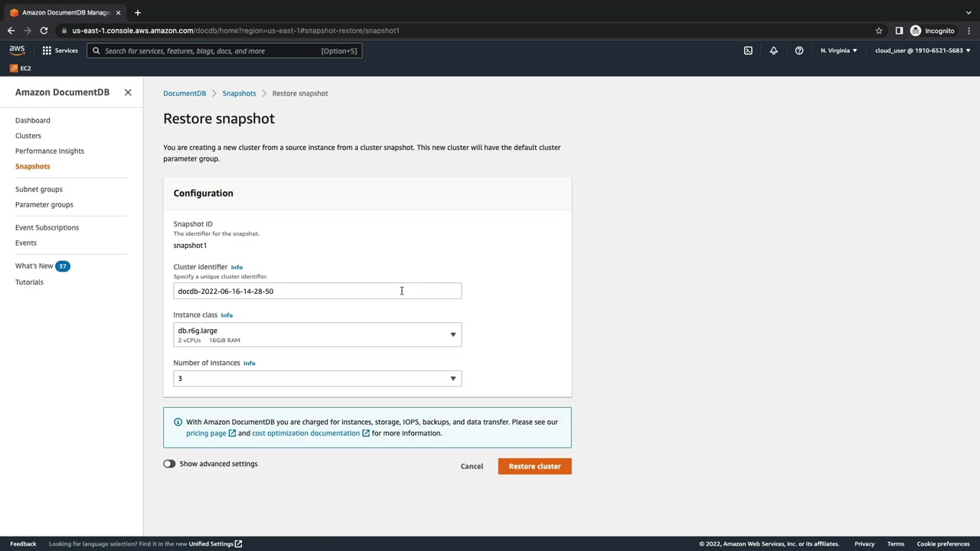Click the Snapshots breadcrumb link

(239, 93)
